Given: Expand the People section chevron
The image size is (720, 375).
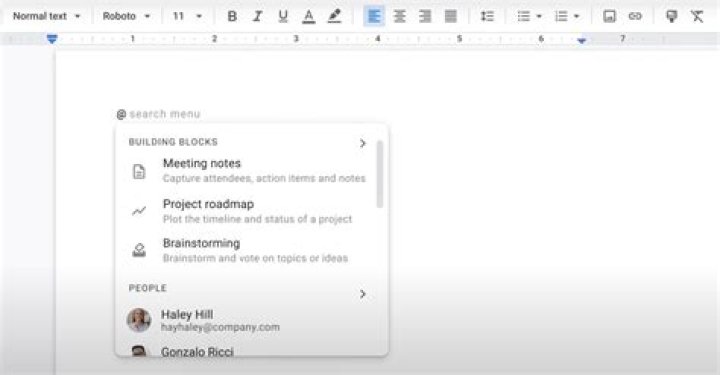Looking at the screenshot, I should [362, 294].
